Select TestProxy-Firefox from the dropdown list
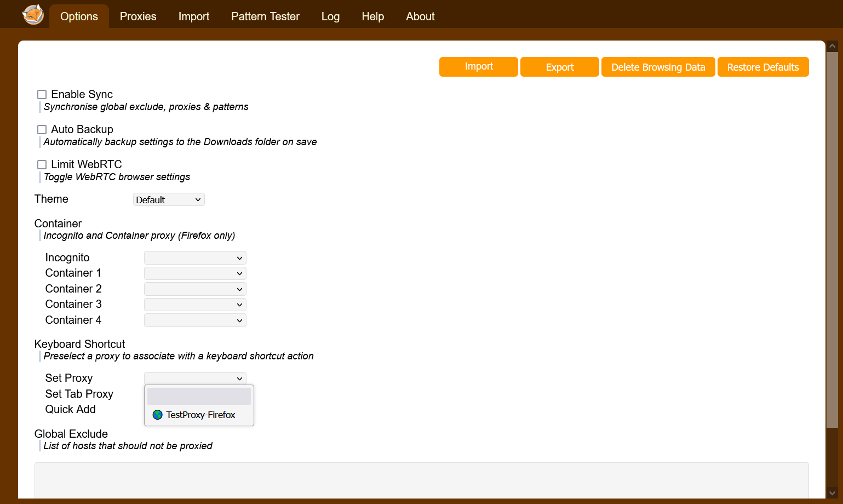Viewport: 843px width, 504px height. tap(199, 415)
